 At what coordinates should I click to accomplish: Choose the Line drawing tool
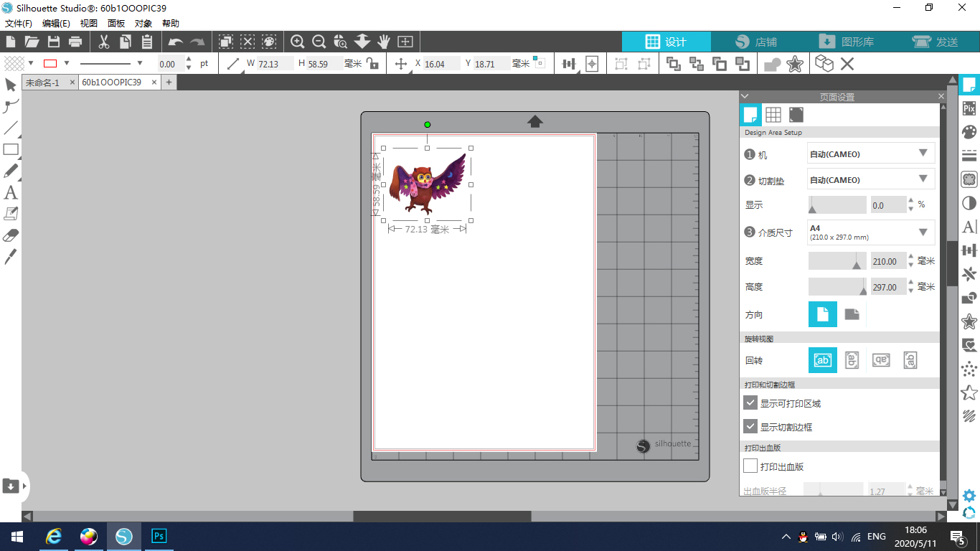[11, 128]
